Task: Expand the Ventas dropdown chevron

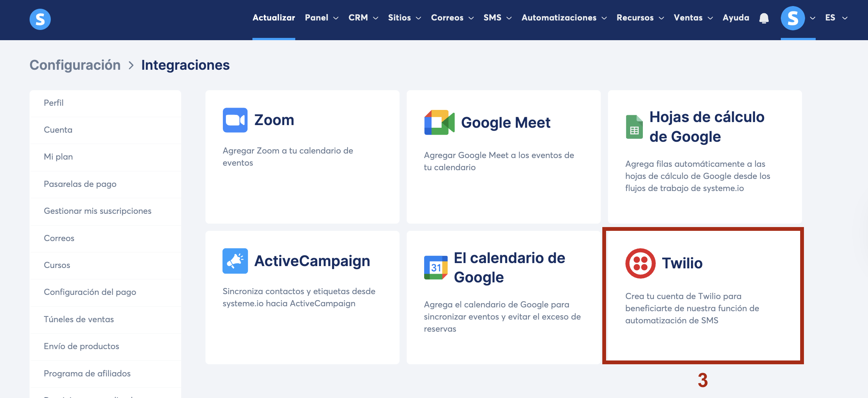Action: pos(710,18)
